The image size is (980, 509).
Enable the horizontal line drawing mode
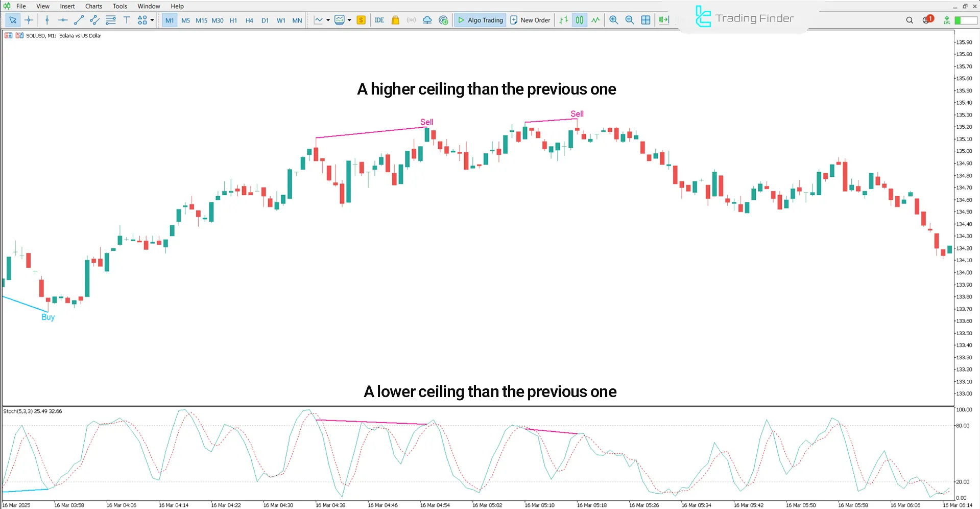(63, 20)
